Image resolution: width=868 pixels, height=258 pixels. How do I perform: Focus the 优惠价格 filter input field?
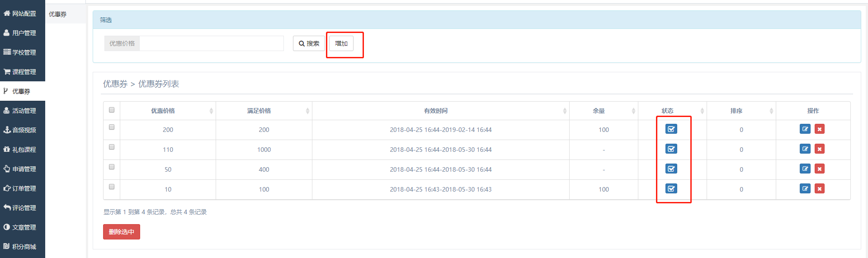(212, 43)
